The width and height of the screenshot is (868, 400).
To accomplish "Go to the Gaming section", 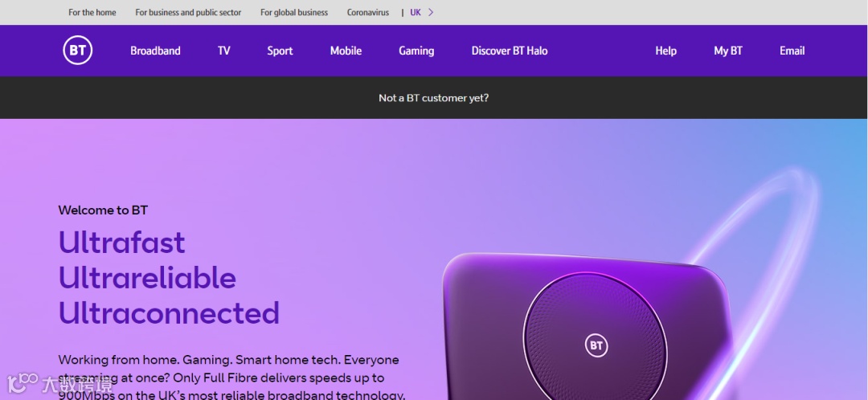I will (x=416, y=51).
